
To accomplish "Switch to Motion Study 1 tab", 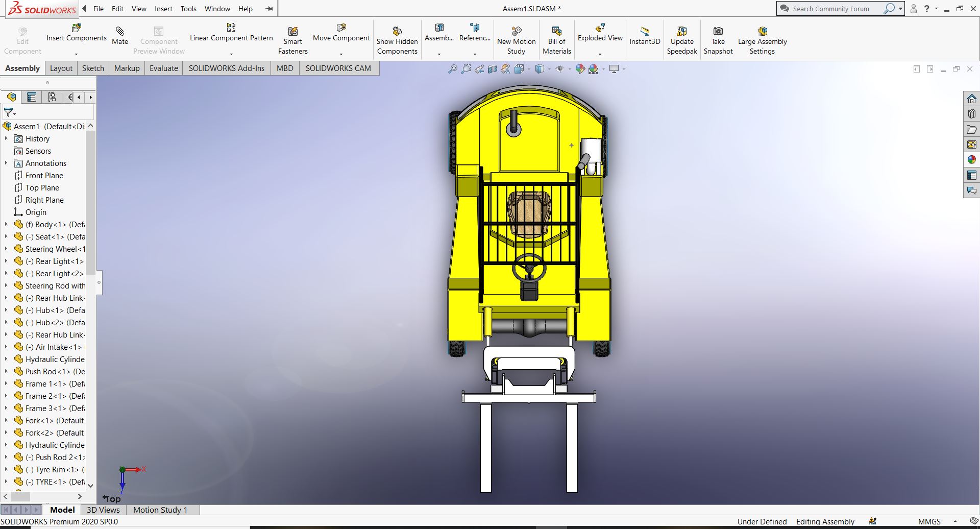I will 160,510.
